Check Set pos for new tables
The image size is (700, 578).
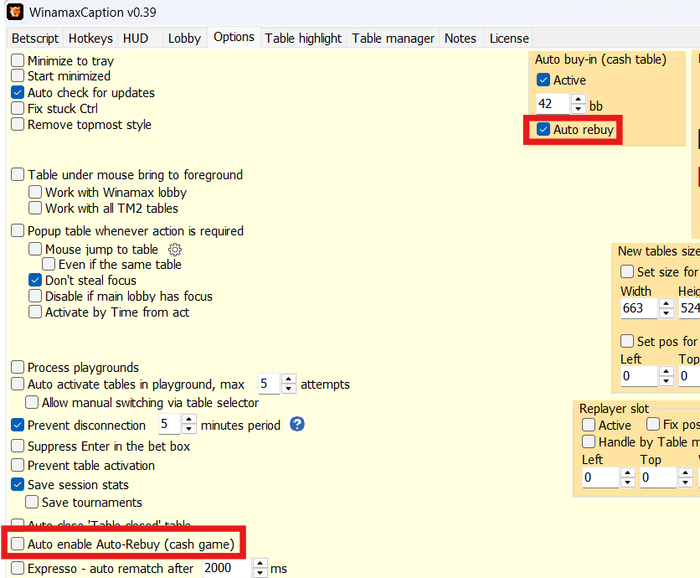coord(627,341)
